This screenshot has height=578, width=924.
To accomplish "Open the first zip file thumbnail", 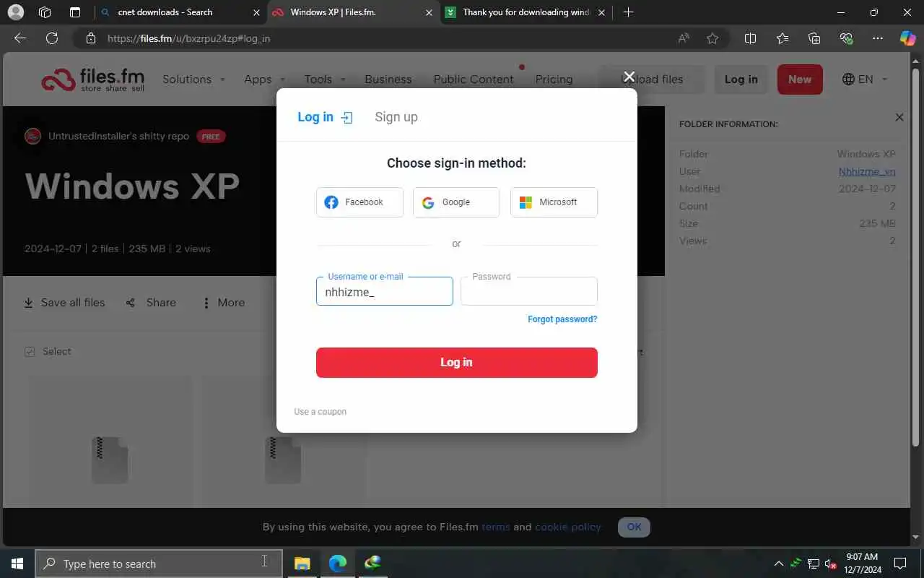I will point(110,460).
